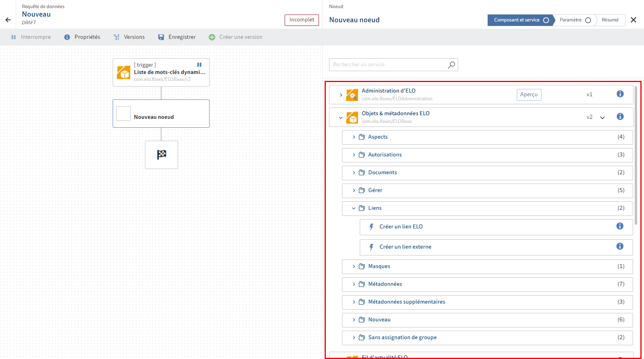Click the Aspects folder icon

[362, 137]
